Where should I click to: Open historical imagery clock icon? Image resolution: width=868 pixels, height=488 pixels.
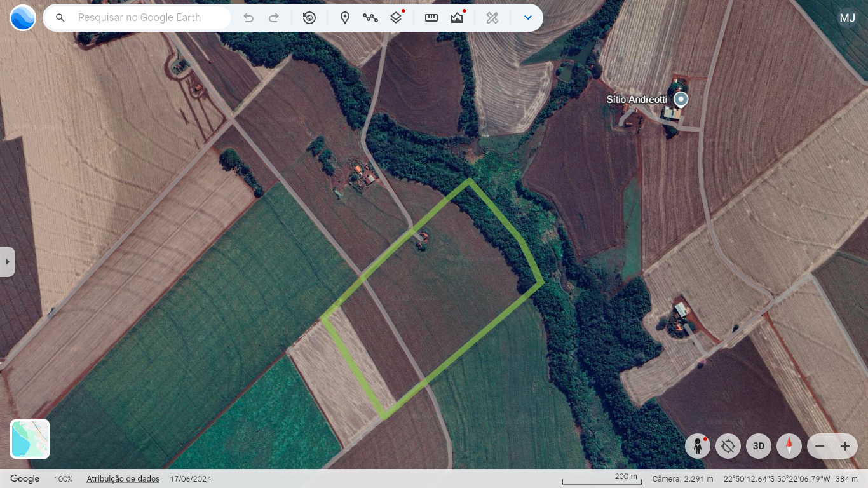309,18
